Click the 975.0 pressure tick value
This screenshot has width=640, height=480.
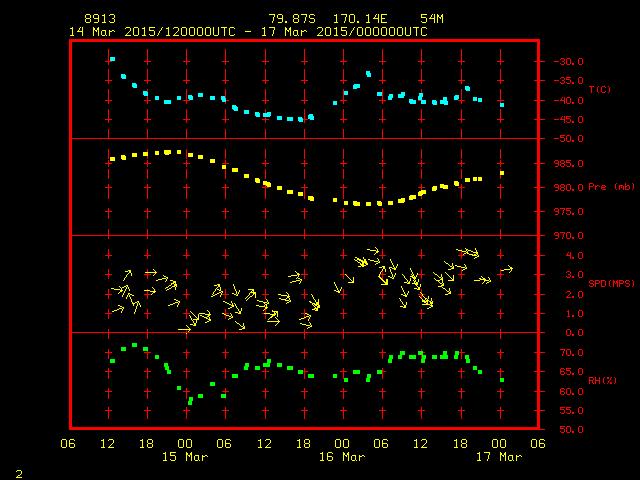[569, 212]
